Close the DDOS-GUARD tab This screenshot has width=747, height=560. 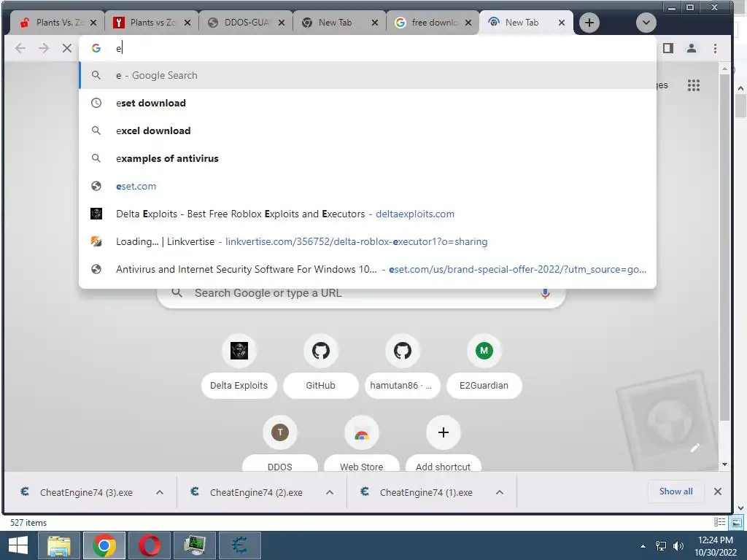282,23
